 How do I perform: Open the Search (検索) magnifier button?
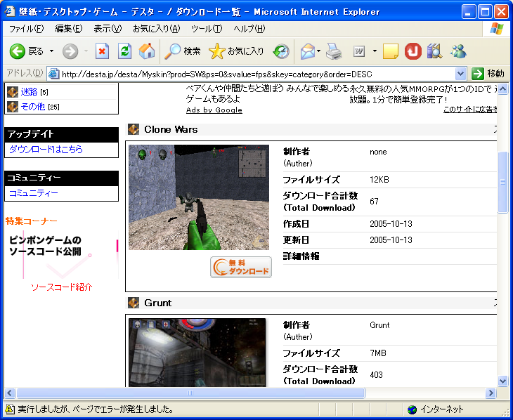(x=182, y=51)
